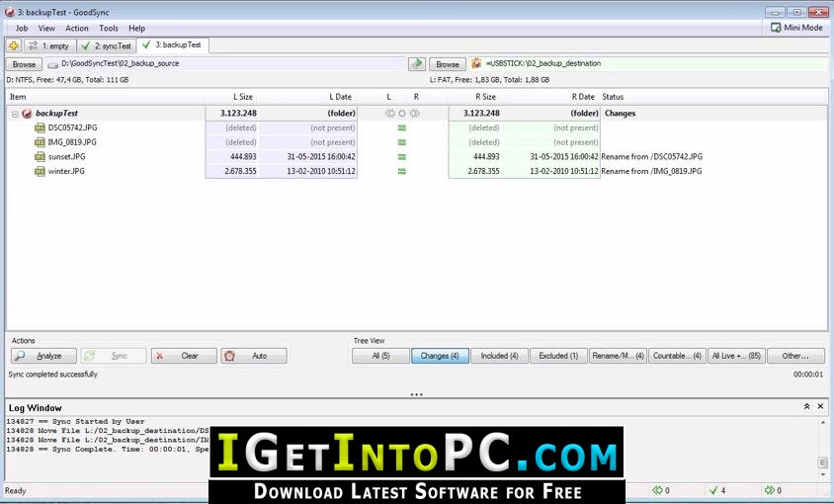Switch to the 2: syncTest job tab

coord(107,46)
